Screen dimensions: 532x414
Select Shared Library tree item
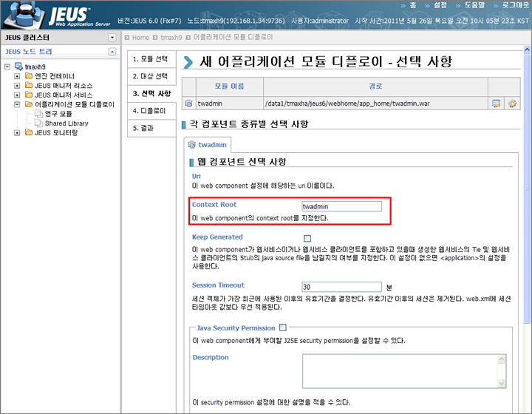click(66, 123)
